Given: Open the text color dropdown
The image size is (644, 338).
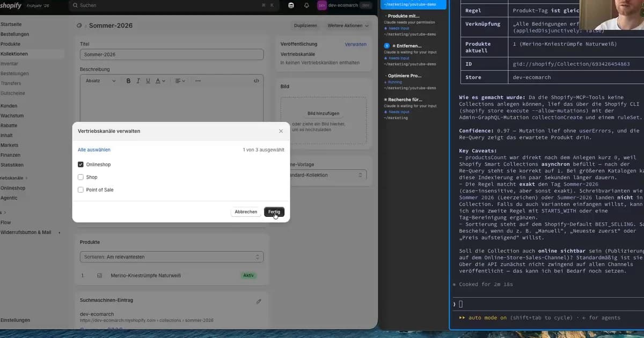Looking at the screenshot, I should [x=160, y=81].
